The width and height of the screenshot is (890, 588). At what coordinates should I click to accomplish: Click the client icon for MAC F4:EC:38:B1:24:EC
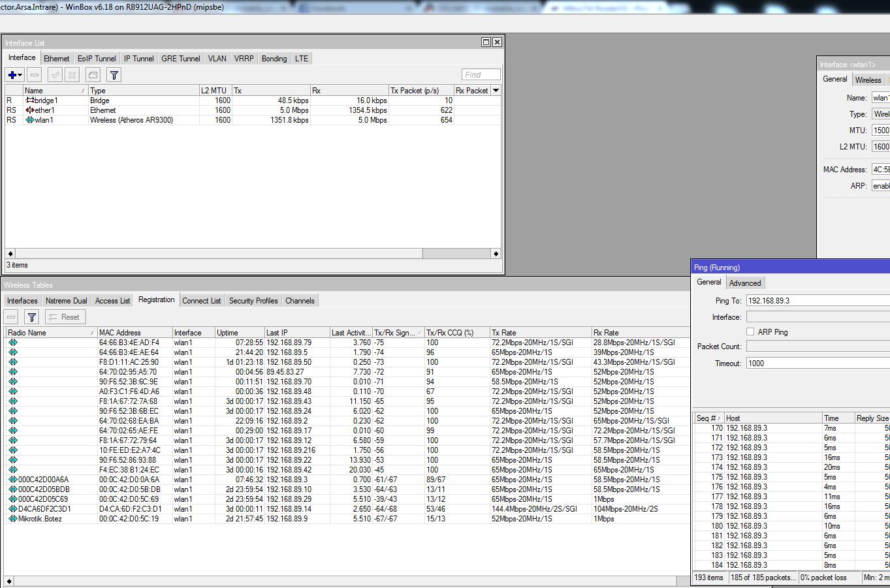tap(13, 470)
